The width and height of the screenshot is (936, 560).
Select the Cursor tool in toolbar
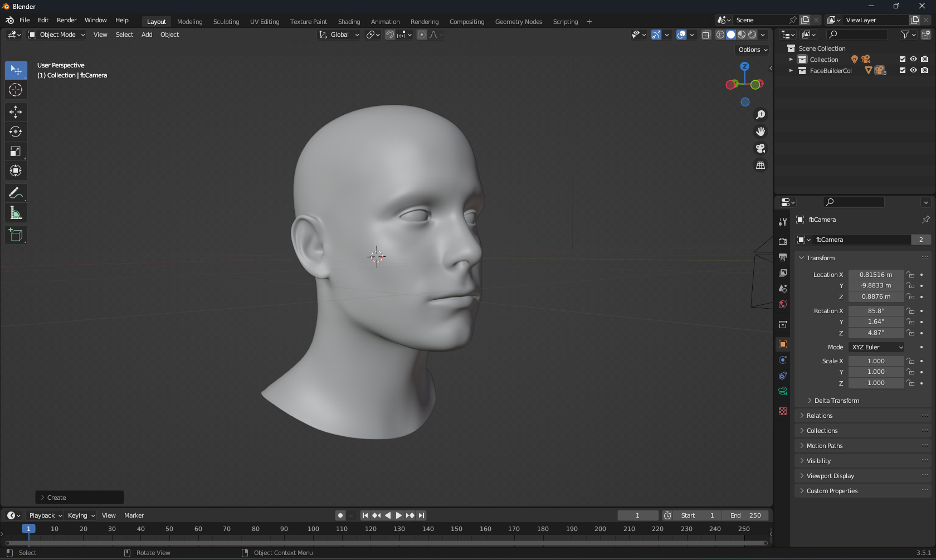tap(16, 90)
